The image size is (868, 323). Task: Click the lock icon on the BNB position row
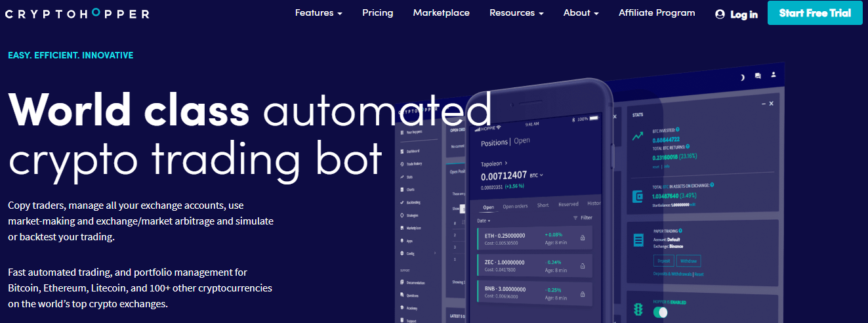(x=583, y=293)
